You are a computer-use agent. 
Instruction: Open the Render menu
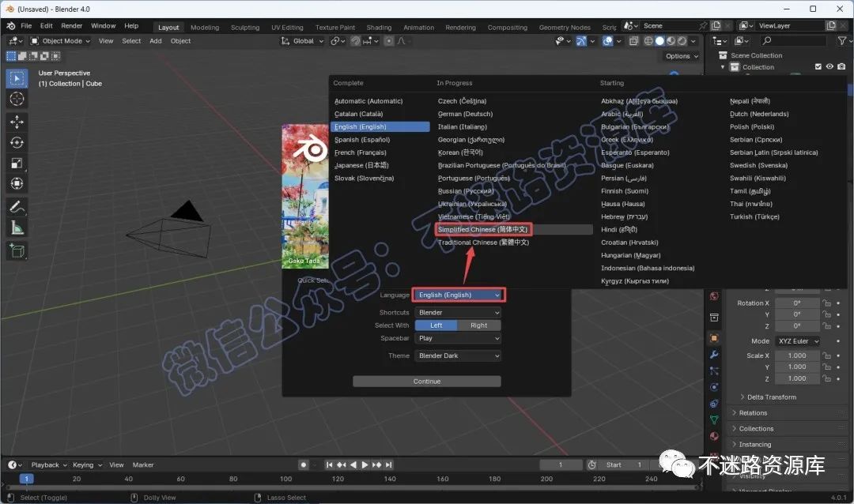point(71,25)
